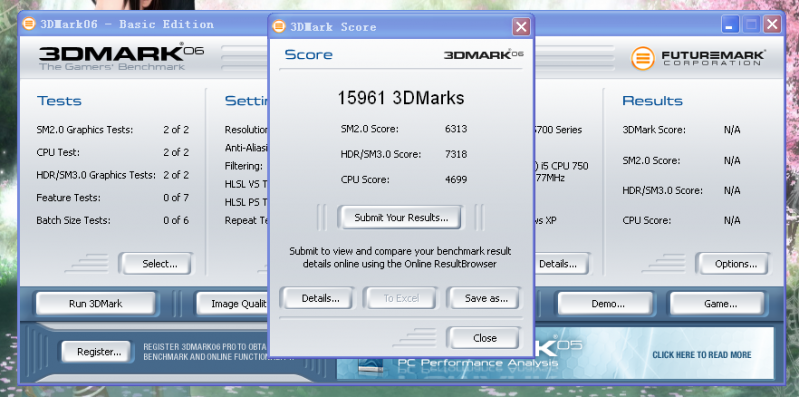Click HDR/SM3.0 Graphics Tests label
Image resolution: width=799 pixels, height=397 pixels.
96,175
